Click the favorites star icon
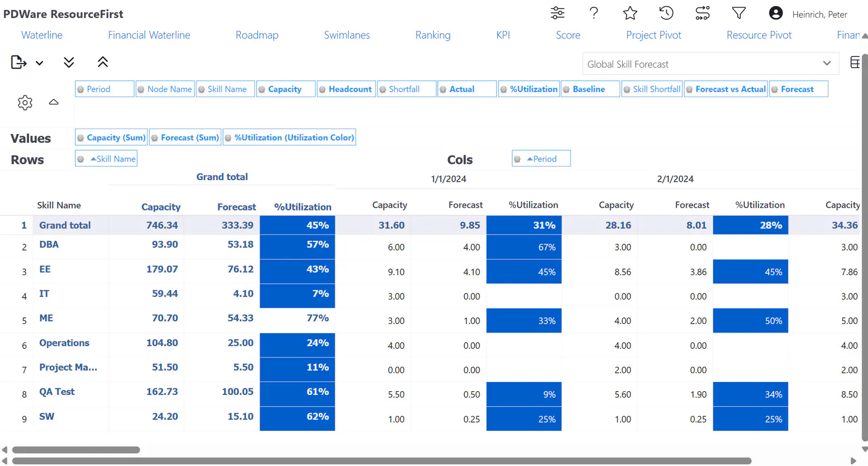Viewport: 868px width, 466px height. (x=630, y=13)
